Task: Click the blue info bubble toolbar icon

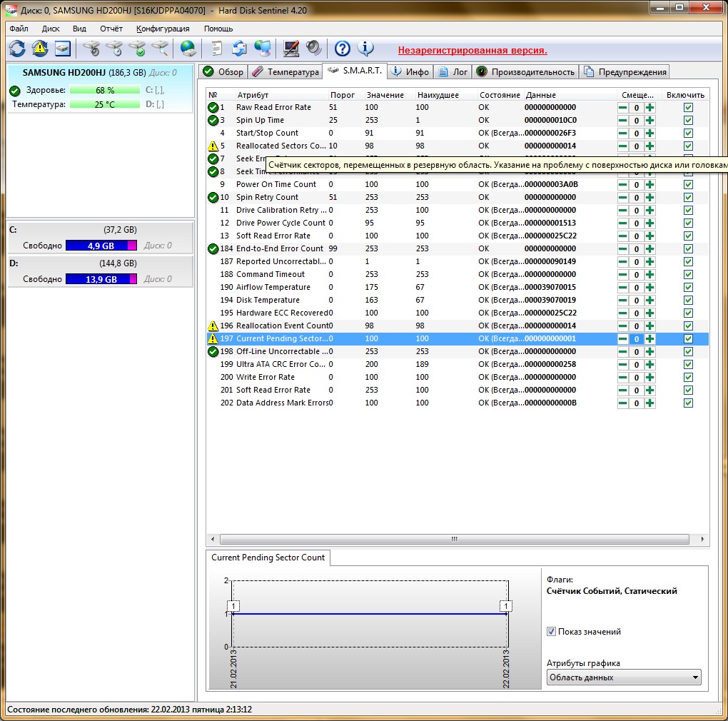Action: 365,49
